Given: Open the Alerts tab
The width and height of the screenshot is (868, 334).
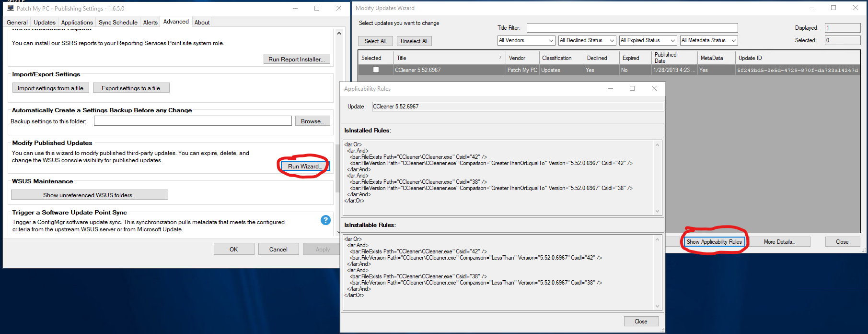Looking at the screenshot, I should (x=150, y=23).
